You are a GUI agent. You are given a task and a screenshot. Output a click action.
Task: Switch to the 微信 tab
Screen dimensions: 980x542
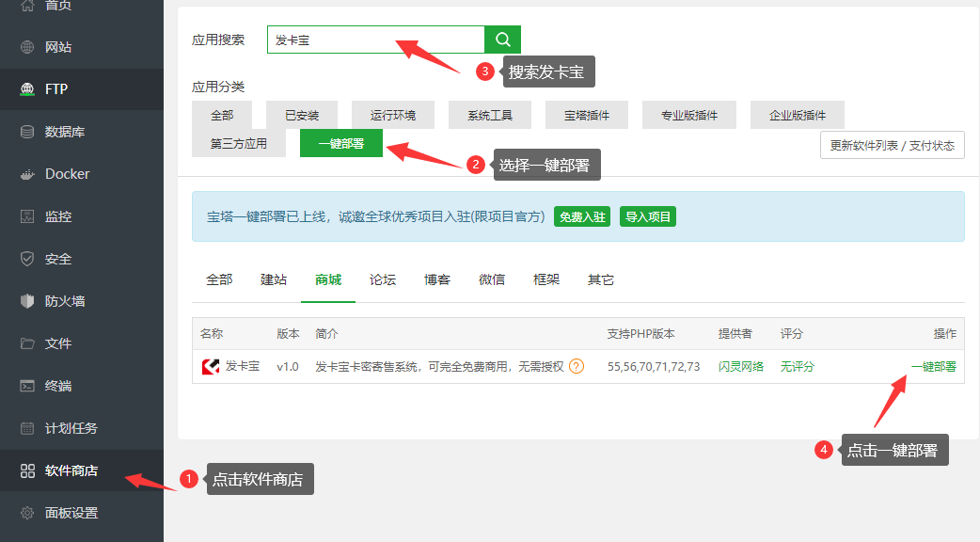(x=492, y=279)
